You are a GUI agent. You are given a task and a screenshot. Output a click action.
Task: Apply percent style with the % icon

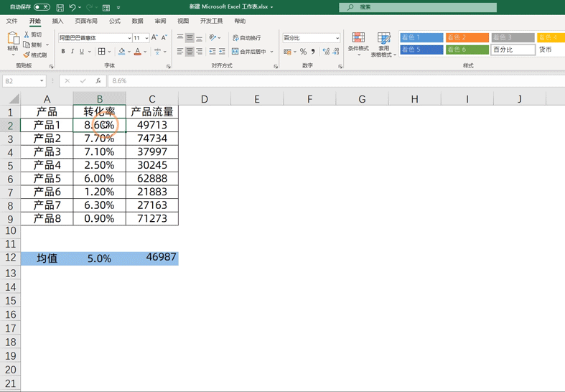click(304, 52)
